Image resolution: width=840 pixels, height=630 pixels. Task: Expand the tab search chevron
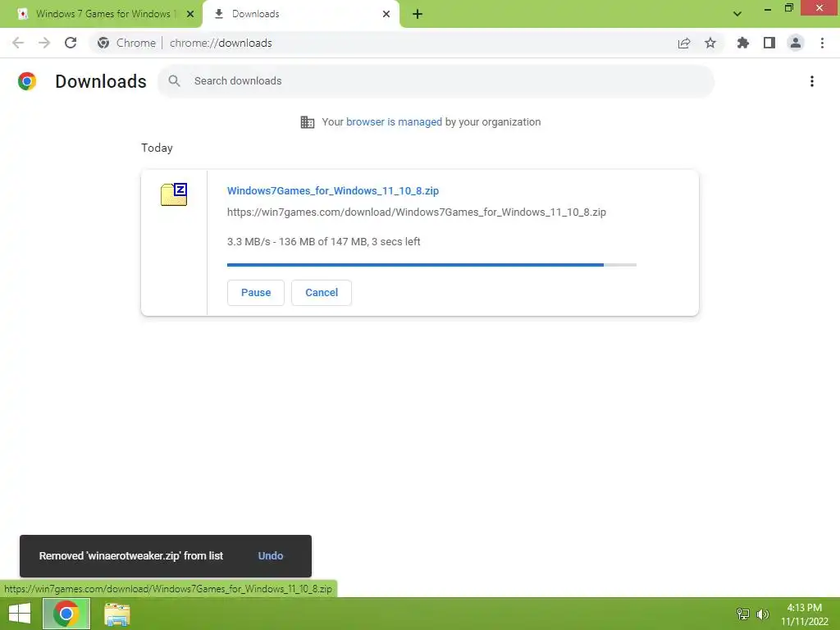coord(737,14)
